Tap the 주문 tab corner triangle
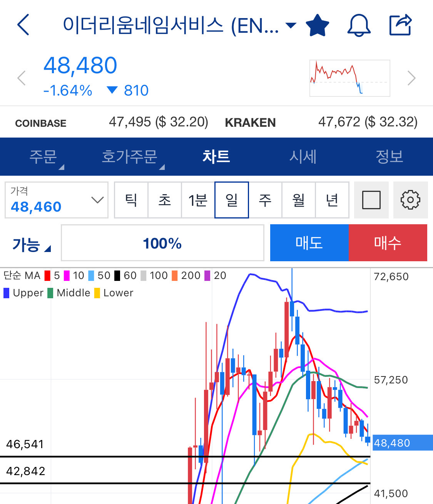Viewport: 433px width, 504px height. click(61, 167)
